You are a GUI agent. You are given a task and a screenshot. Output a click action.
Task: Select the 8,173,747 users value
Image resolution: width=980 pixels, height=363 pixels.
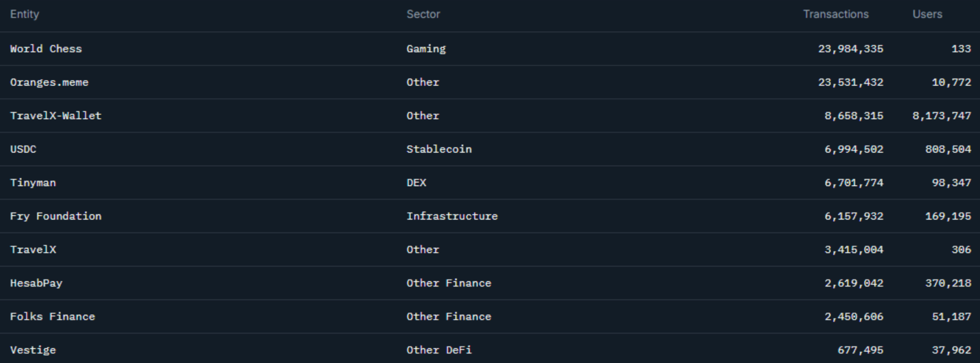point(941,115)
